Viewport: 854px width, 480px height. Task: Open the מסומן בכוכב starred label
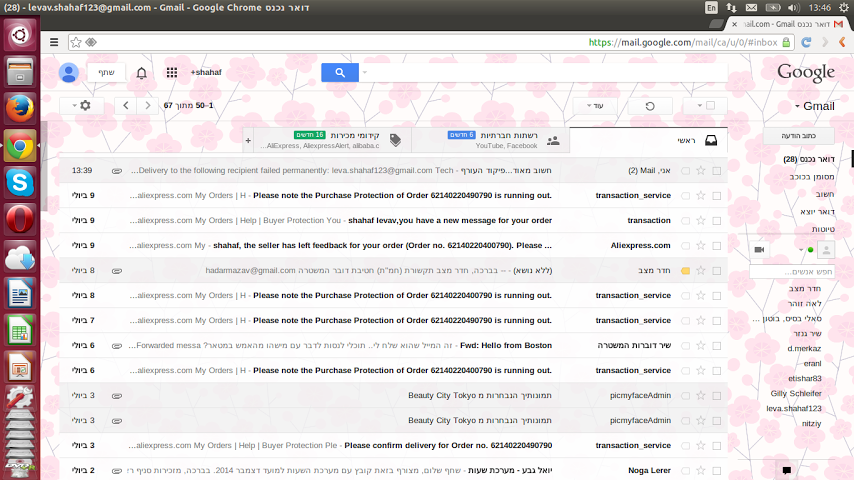(x=812, y=177)
